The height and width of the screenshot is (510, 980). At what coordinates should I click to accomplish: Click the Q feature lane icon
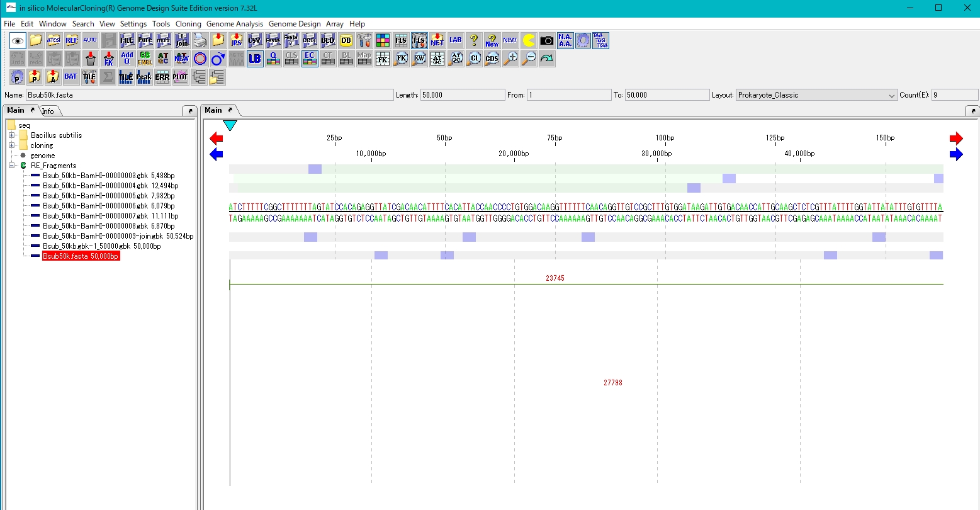(273, 59)
